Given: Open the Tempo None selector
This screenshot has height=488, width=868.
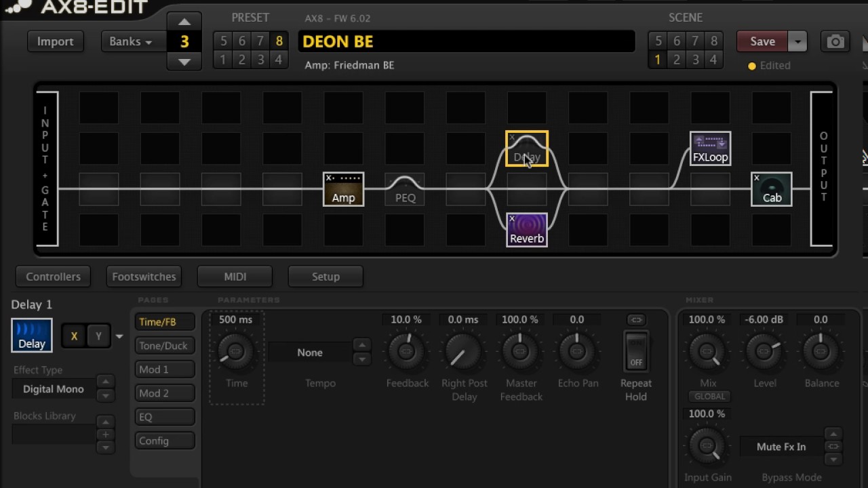Looking at the screenshot, I should [x=310, y=352].
